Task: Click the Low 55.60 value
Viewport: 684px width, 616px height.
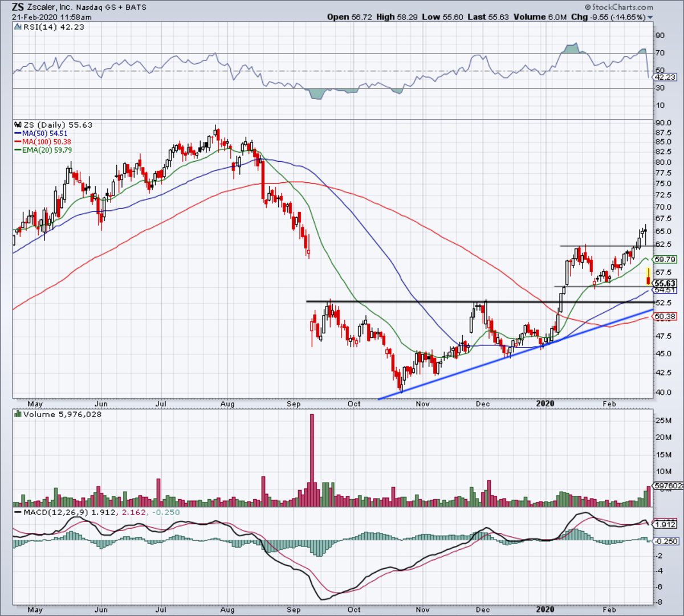Action: 443,17
